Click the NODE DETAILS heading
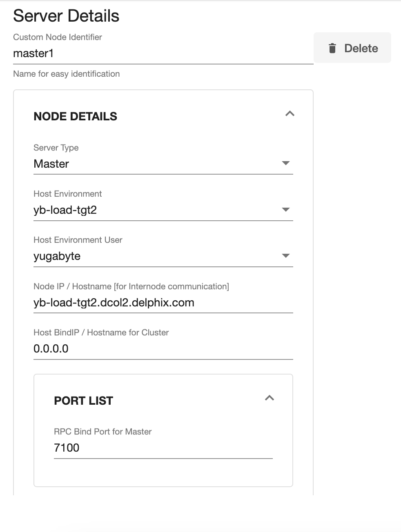This screenshot has width=401, height=532. pyautogui.click(x=76, y=117)
